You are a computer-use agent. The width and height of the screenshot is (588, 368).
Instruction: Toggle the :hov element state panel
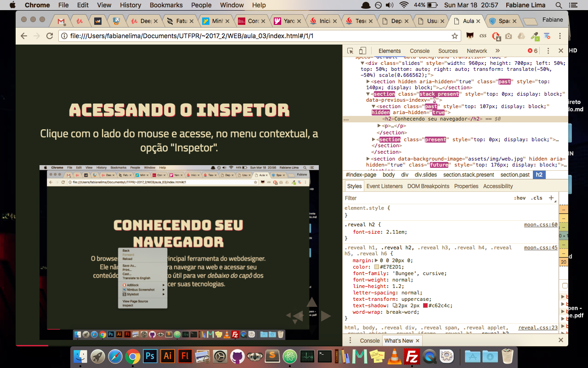(x=520, y=198)
